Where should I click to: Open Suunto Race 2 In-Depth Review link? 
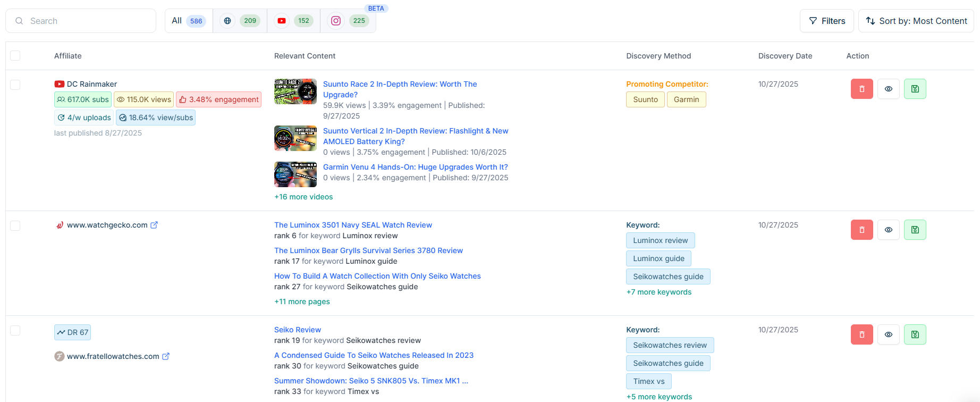click(400, 89)
